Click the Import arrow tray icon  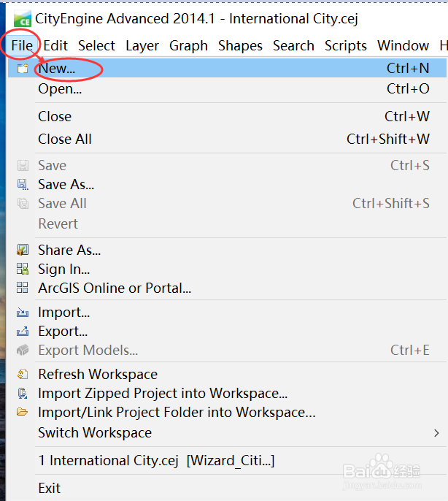[x=23, y=312]
